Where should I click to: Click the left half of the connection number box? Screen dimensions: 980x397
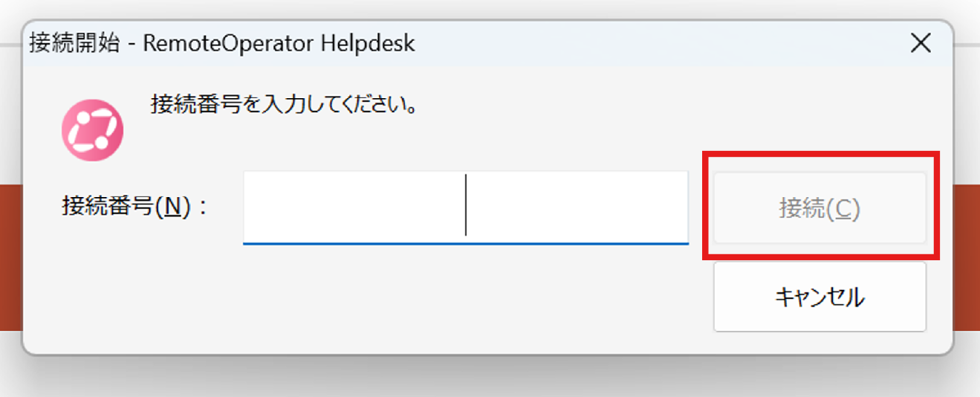[x=354, y=206]
